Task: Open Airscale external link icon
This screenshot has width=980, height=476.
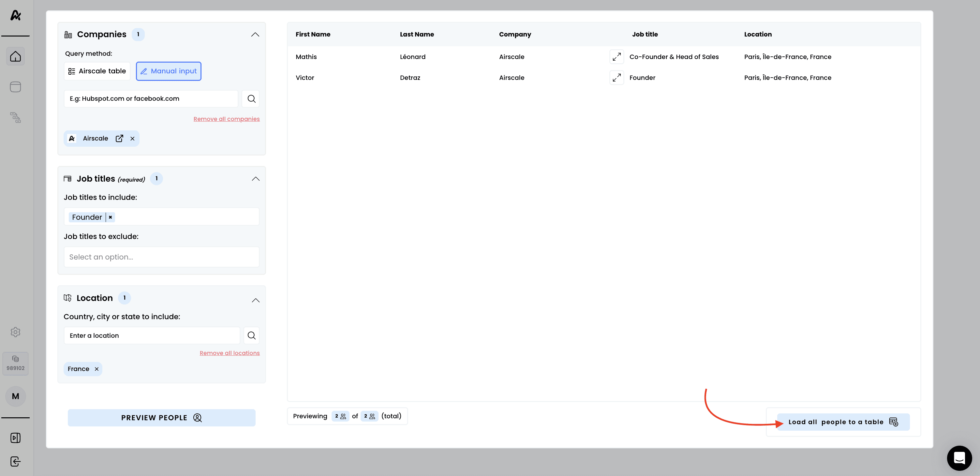Action: click(119, 139)
